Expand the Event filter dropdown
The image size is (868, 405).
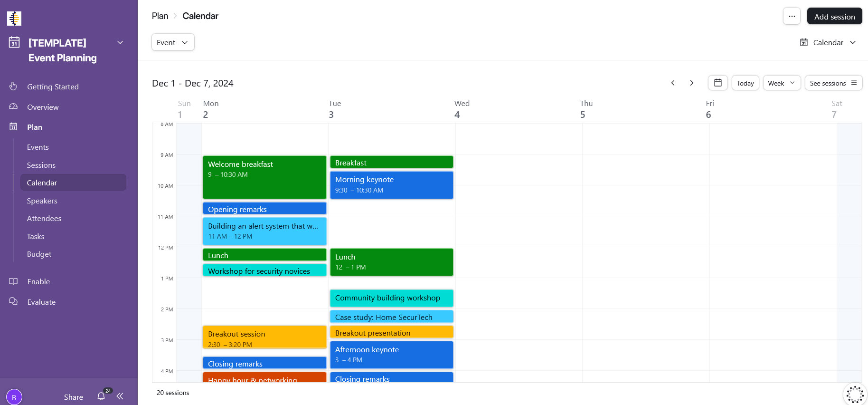(x=173, y=42)
